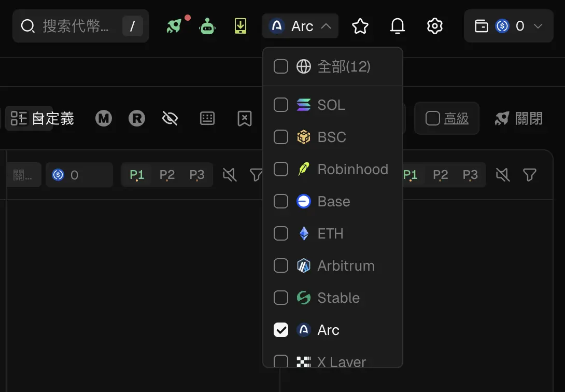Open notifications bell icon
Viewport: 565px width, 392px height.
pos(398,26)
